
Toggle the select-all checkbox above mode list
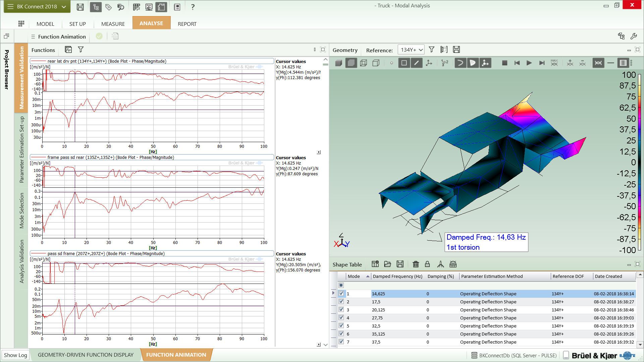[x=341, y=285]
